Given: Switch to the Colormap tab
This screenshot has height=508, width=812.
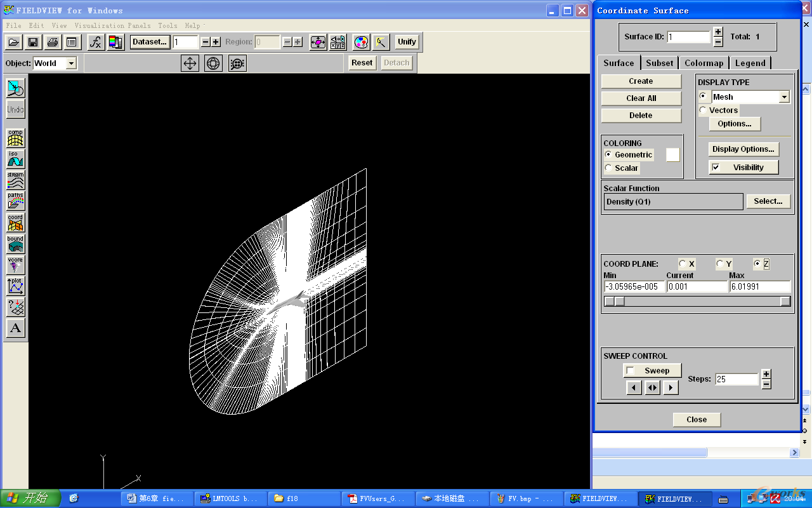Looking at the screenshot, I should point(704,63).
